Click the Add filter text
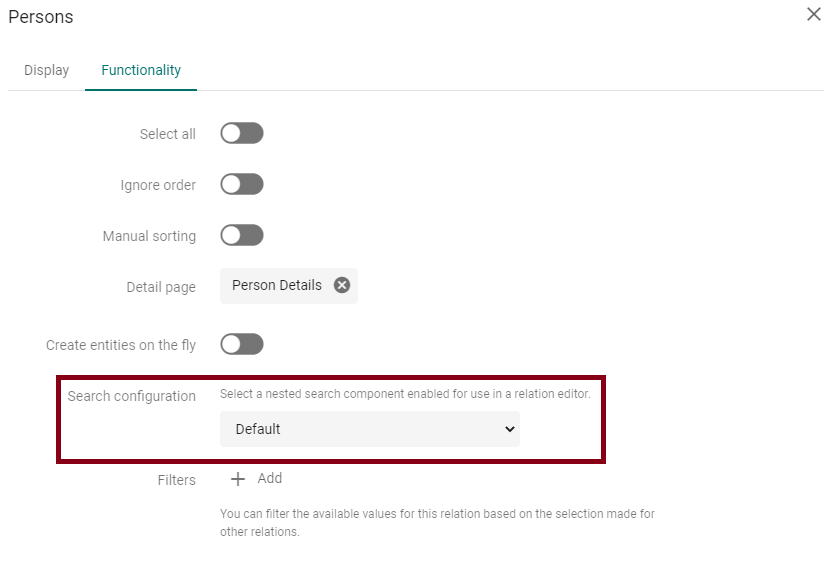Viewport: 837px width, 565px height. click(x=270, y=478)
